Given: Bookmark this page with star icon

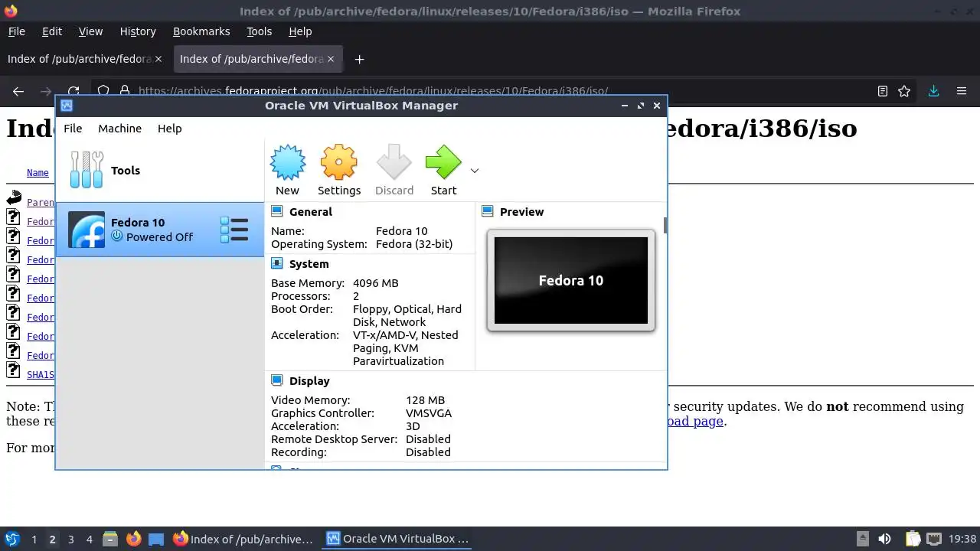Looking at the screenshot, I should pyautogui.click(x=904, y=91).
